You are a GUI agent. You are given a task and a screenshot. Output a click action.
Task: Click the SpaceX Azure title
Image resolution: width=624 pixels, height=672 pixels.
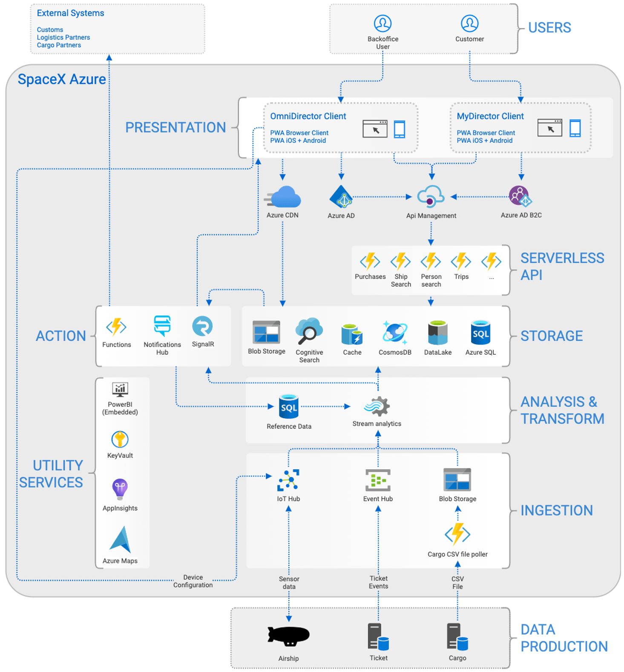pyautogui.click(x=62, y=79)
